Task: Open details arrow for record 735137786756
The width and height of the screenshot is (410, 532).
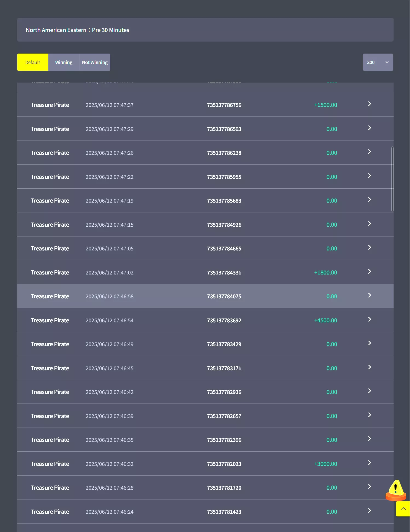Action: pyautogui.click(x=369, y=104)
